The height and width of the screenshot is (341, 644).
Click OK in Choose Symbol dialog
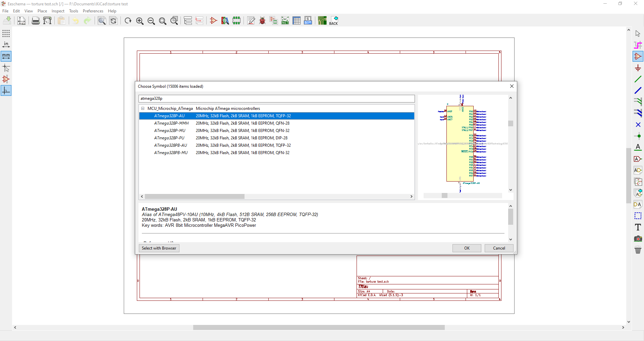coord(467,248)
